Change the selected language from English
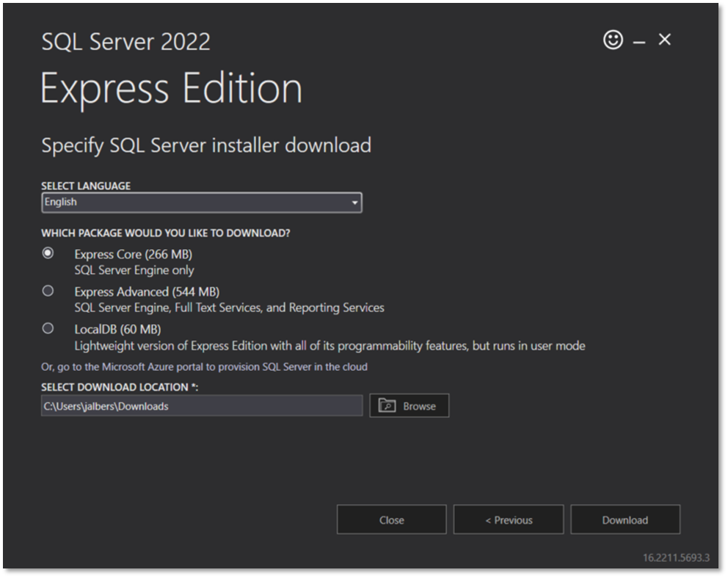Image resolution: width=728 pixels, height=578 pixels. point(202,202)
